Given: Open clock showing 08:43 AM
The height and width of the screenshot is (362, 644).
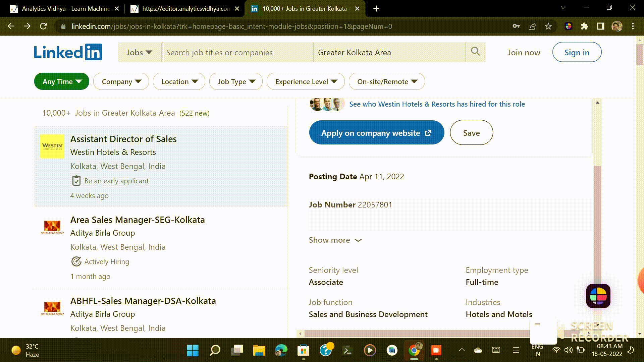Looking at the screenshot, I should click(607, 350).
